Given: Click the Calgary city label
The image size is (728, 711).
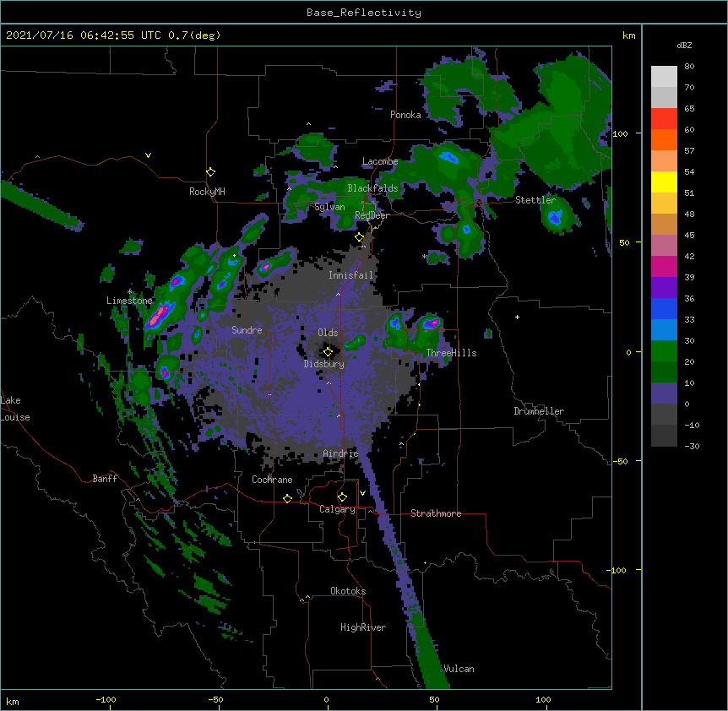Looking at the screenshot, I should click(337, 509).
